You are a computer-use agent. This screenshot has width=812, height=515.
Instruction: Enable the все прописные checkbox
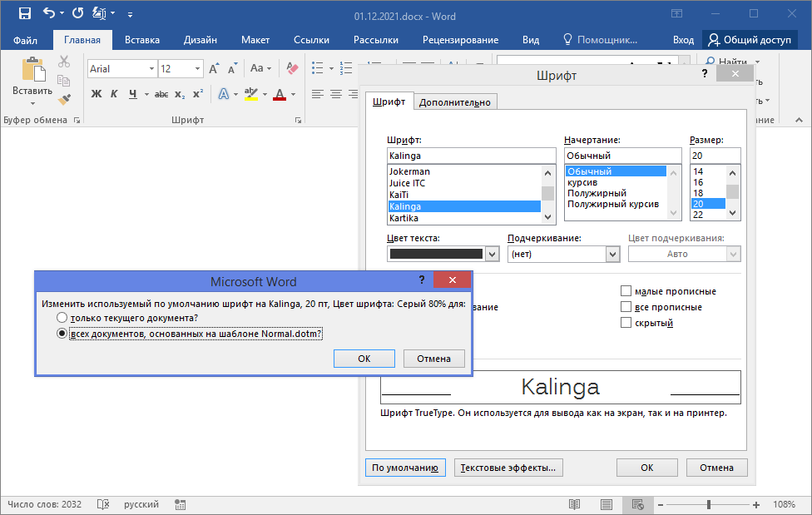point(626,307)
